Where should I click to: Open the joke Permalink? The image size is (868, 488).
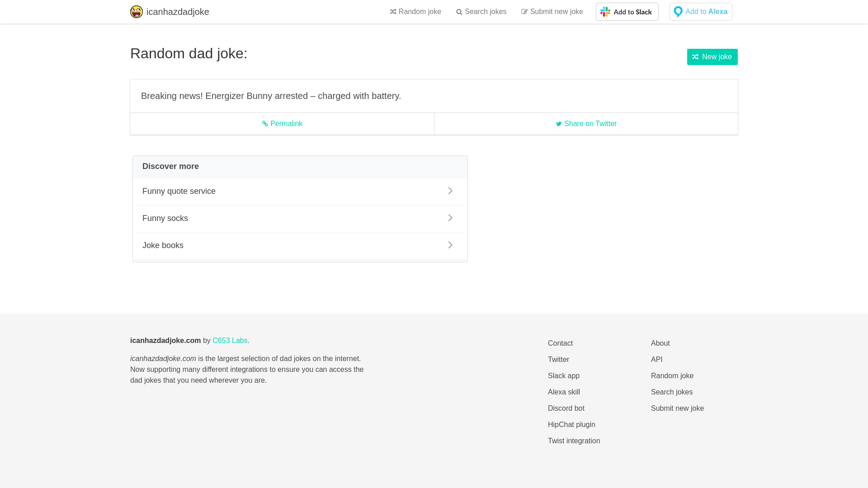point(282,124)
